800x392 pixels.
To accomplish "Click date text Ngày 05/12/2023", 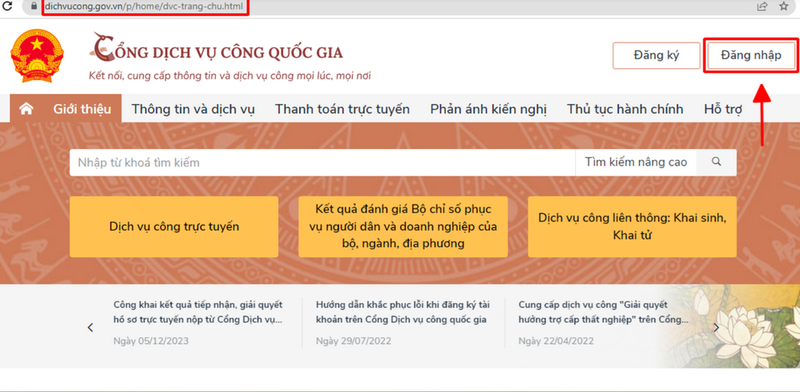I will click(151, 341).
